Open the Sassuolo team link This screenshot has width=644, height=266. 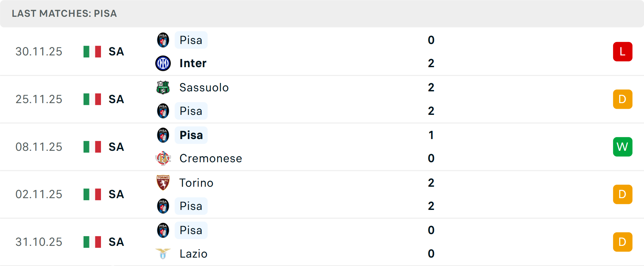pos(204,87)
